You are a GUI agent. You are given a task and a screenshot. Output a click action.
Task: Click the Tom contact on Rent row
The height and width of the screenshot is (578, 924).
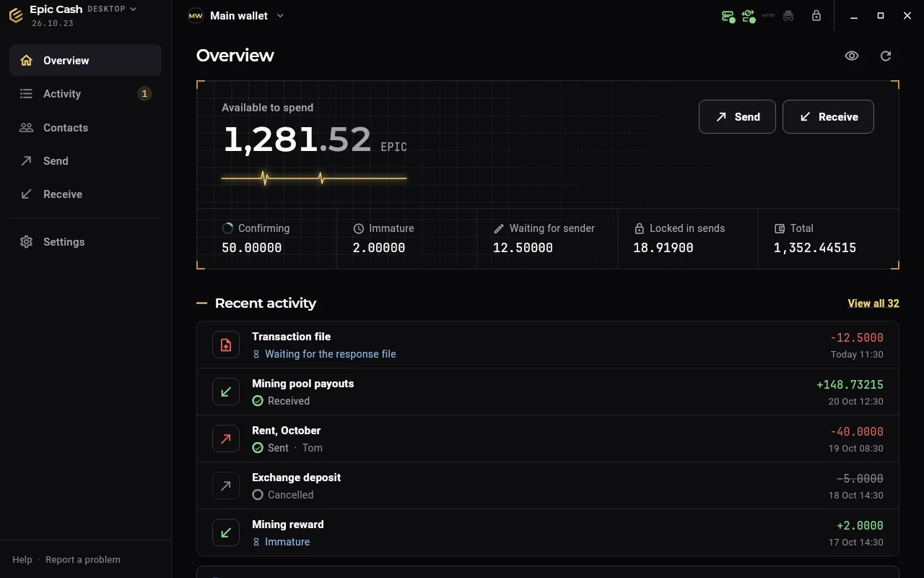(313, 448)
